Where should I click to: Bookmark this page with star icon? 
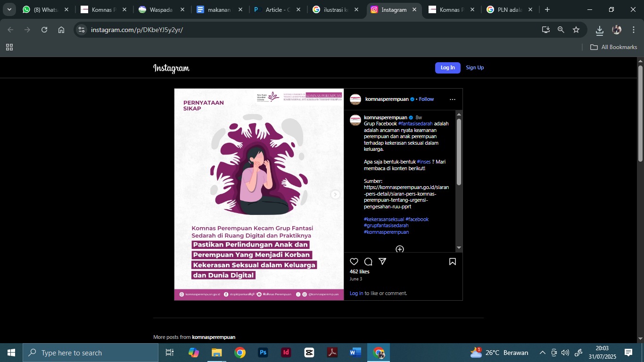point(576,30)
